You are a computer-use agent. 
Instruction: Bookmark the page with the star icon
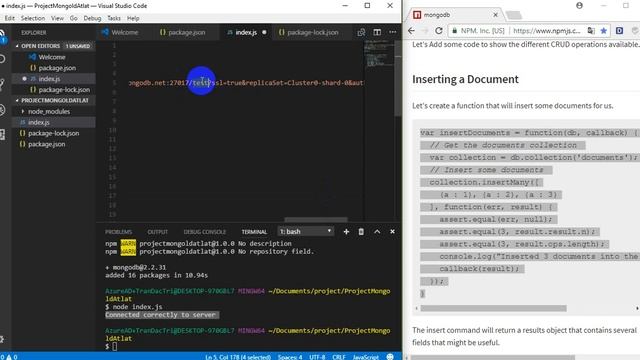pos(604,31)
